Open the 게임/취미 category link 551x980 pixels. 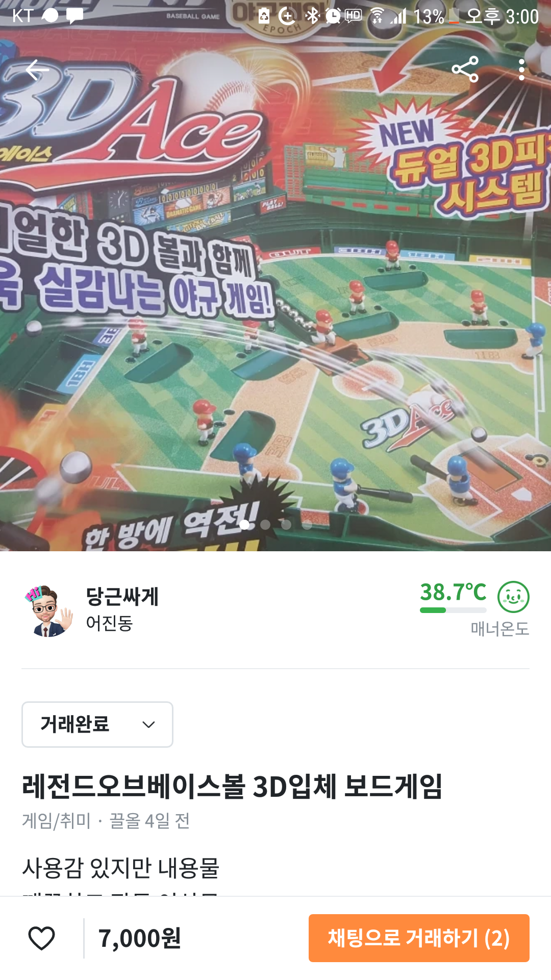click(56, 821)
